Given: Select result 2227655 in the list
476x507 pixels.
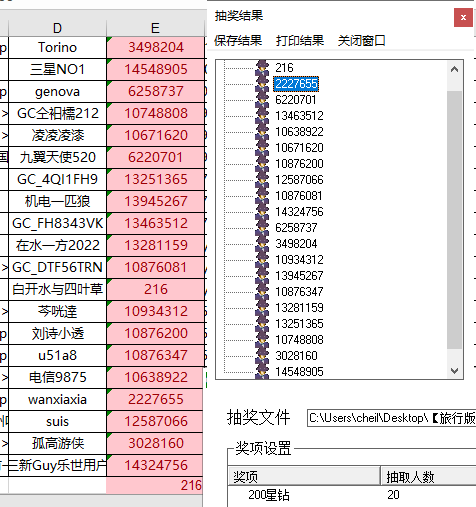Looking at the screenshot, I should (x=296, y=84).
